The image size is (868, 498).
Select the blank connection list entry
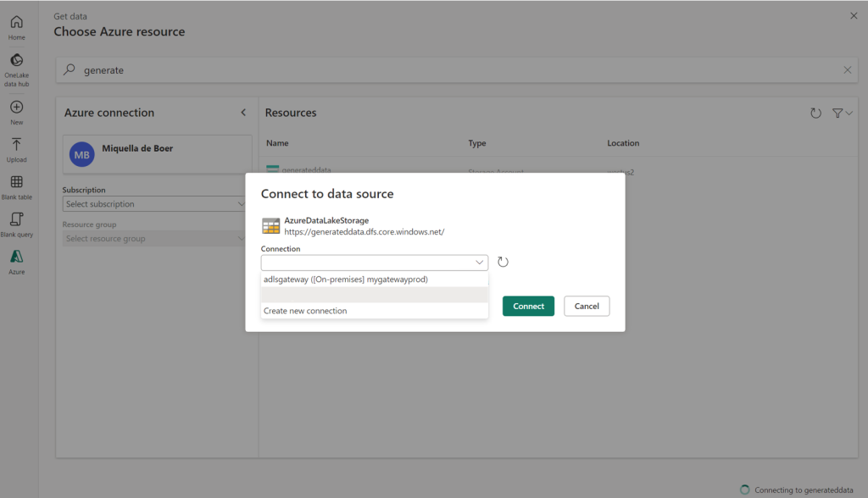[x=375, y=295]
